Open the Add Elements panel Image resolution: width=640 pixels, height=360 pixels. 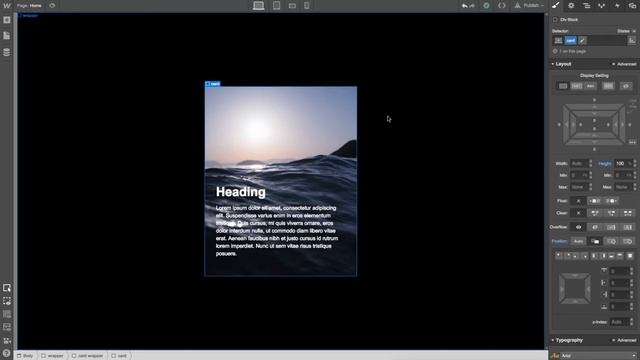point(7,20)
